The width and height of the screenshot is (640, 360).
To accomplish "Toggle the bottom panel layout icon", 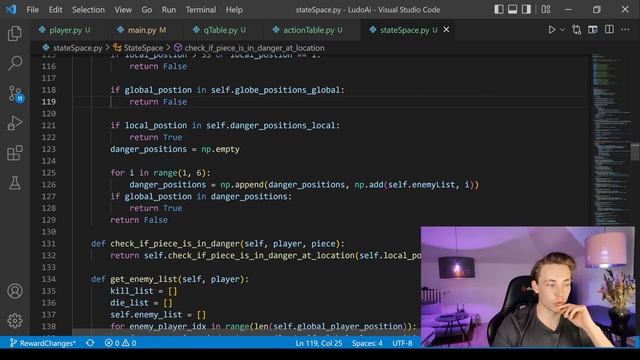I will (x=512, y=9).
